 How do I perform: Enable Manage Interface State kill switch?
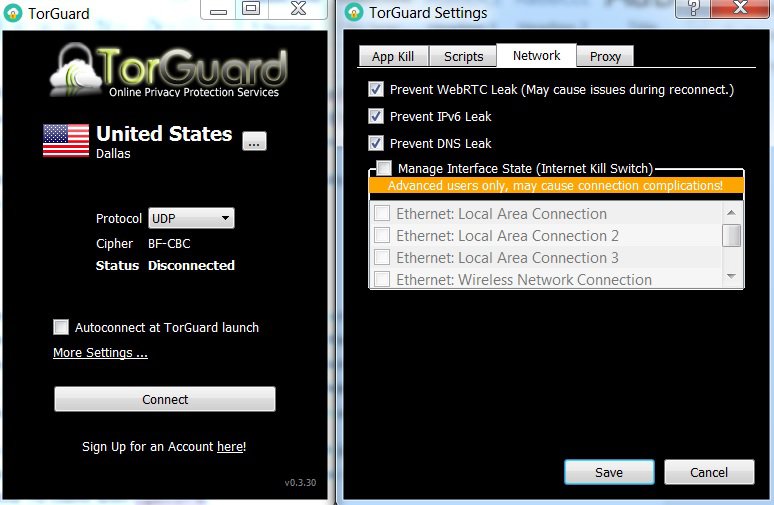coord(384,168)
